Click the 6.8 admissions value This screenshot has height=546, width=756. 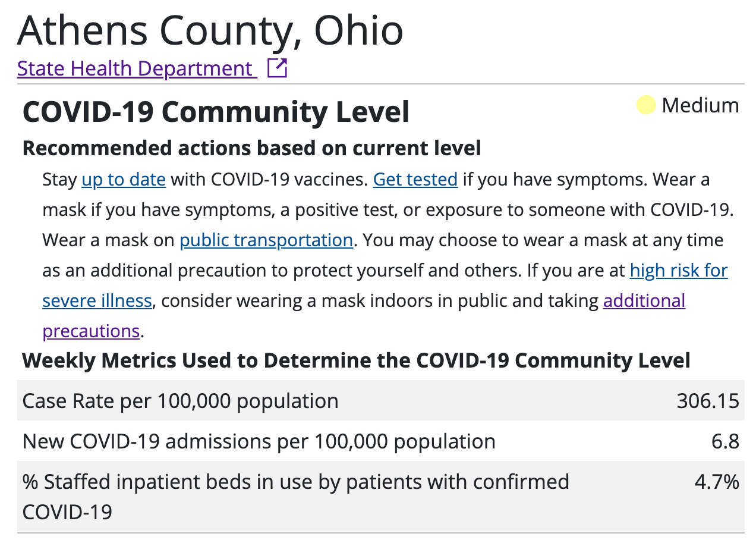724,441
